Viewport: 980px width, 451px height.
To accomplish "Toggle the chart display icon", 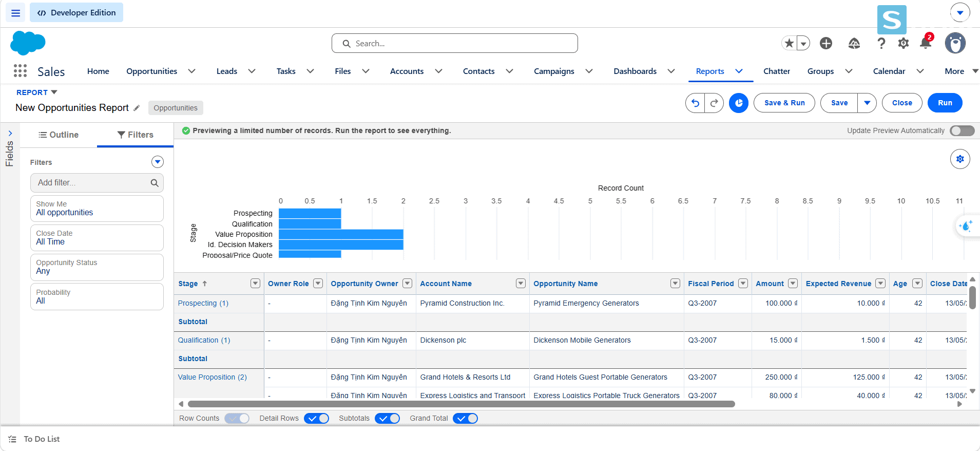I will pyautogui.click(x=739, y=103).
